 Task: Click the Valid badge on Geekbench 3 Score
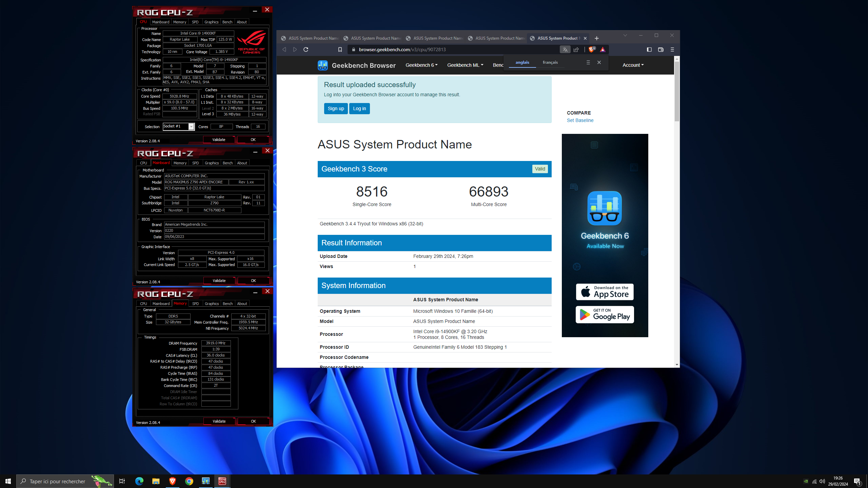540,169
